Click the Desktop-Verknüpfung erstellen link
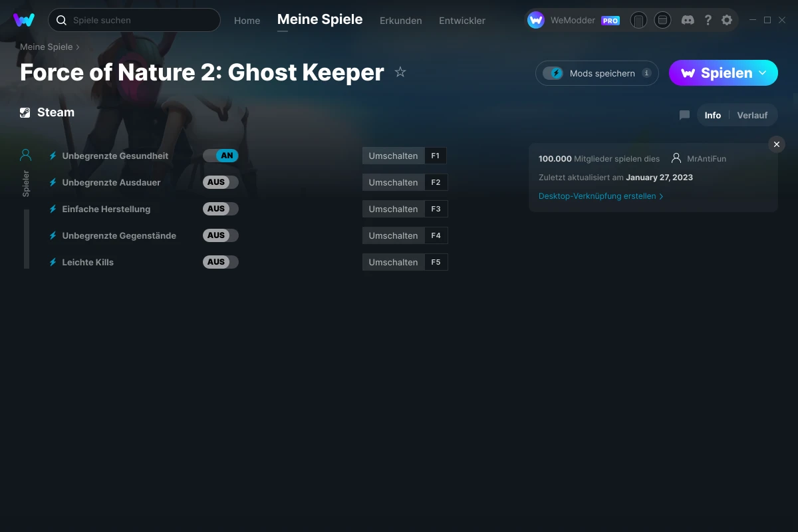Screen dimensions: 798x532 [x=601, y=196]
